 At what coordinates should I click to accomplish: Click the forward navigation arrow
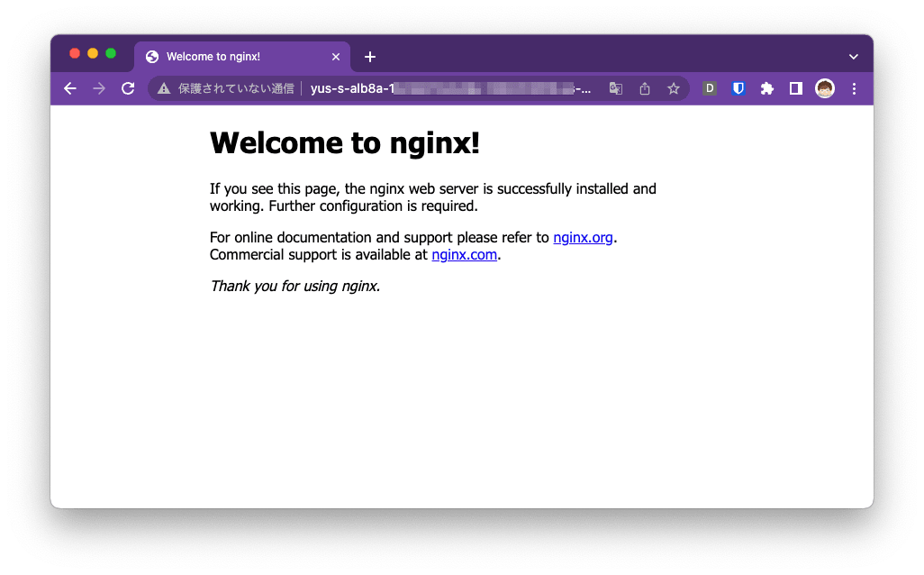(99, 88)
